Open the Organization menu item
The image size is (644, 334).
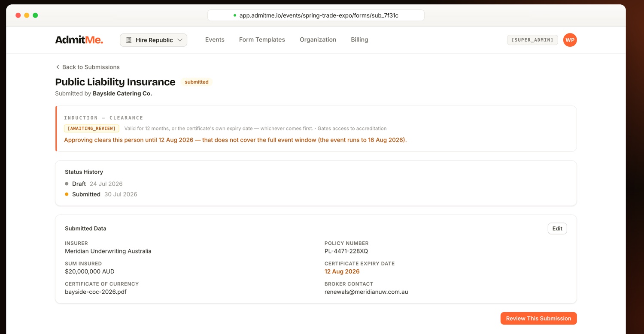[318, 39]
